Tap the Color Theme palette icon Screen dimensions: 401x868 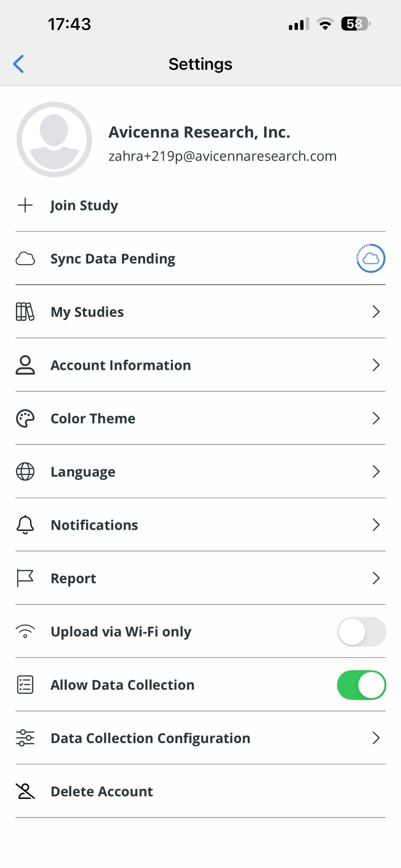point(25,418)
